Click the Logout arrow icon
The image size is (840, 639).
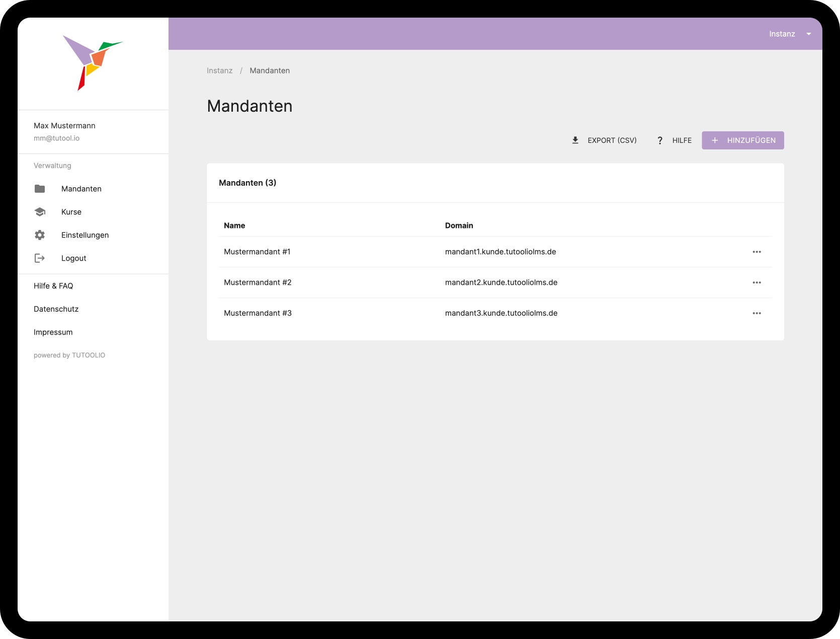click(x=40, y=258)
